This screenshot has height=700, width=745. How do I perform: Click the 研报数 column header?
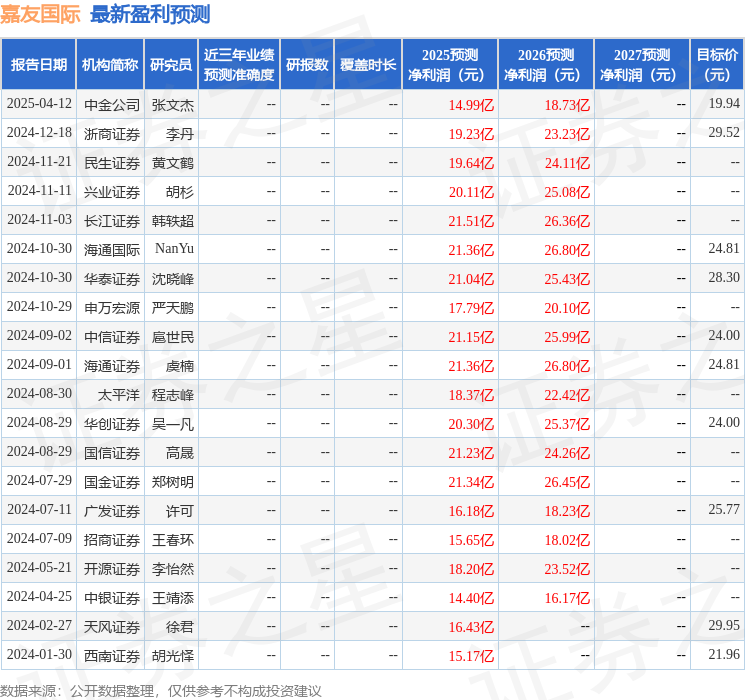point(307,65)
